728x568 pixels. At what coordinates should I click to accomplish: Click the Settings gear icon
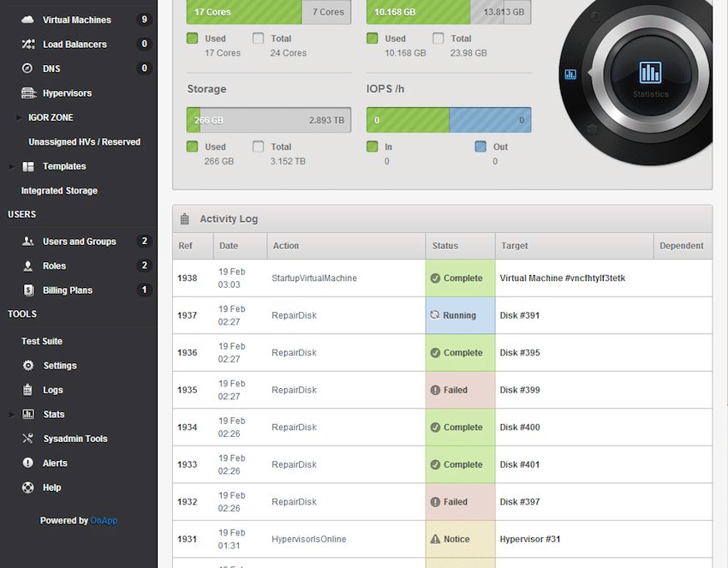pyautogui.click(x=28, y=366)
